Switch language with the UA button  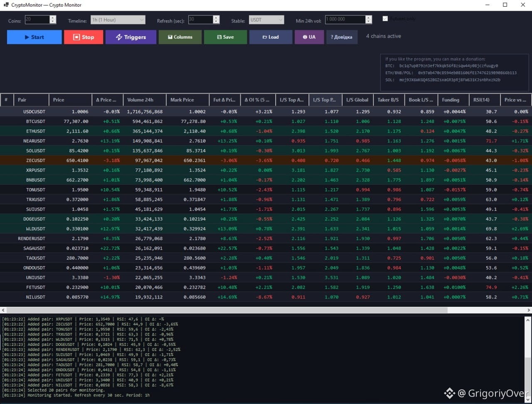tap(309, 37)
